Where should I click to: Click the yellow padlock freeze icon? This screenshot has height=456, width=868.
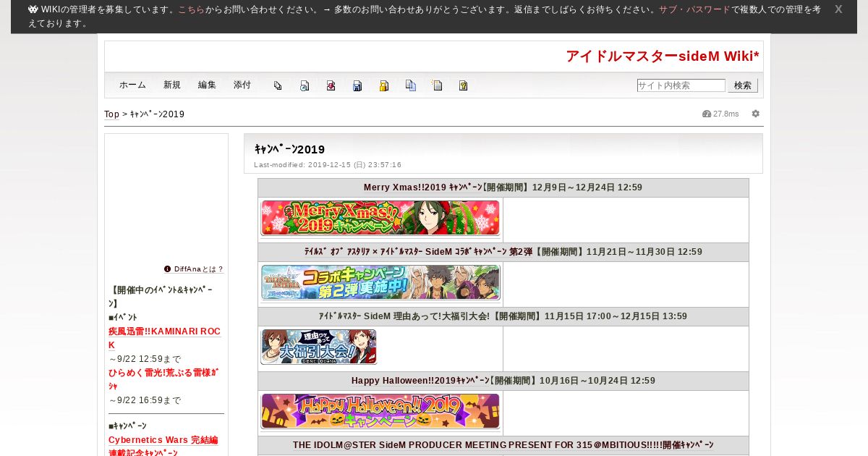click(384, 85)
